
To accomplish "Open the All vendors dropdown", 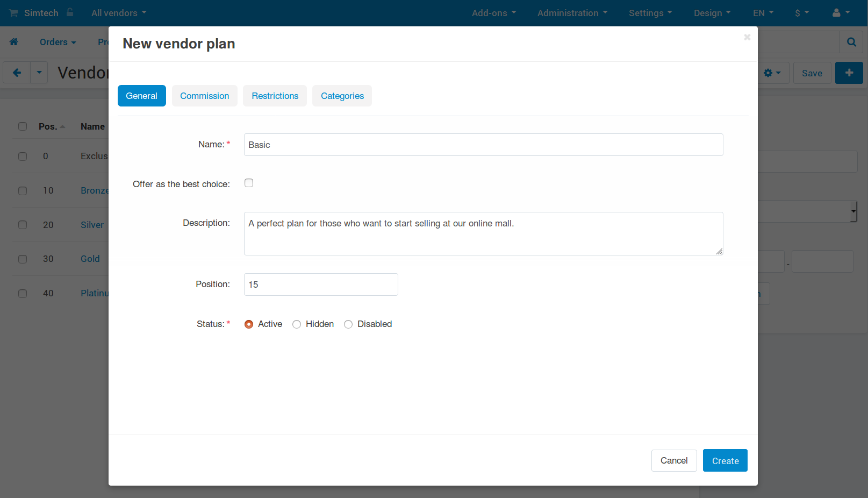I will [x=119, y=13].
